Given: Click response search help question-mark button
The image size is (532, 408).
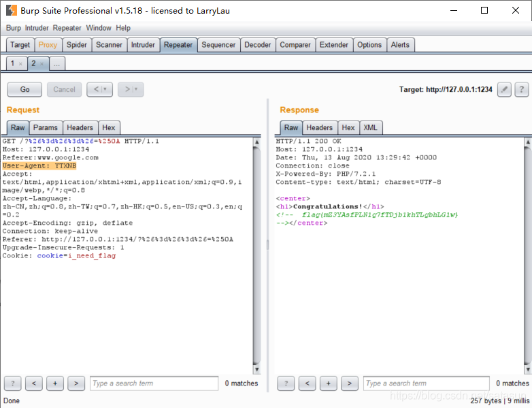Looking at the screenshot, I should [286, 383].
